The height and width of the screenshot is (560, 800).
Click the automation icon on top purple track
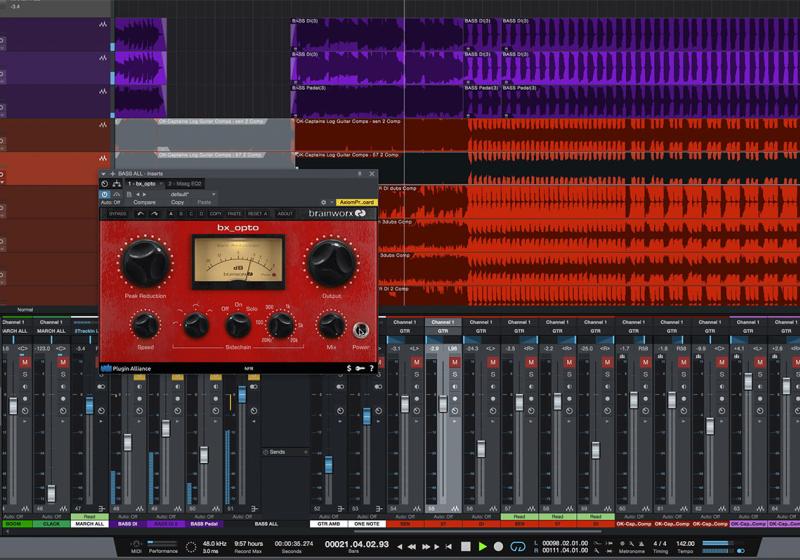coord(103,24)
